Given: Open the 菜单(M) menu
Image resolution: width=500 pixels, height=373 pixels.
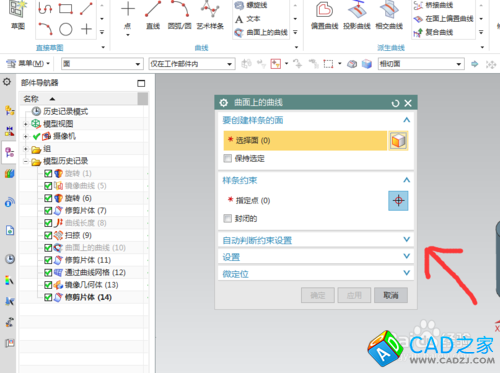Looking at the screenshot, I should coord(28,63).
